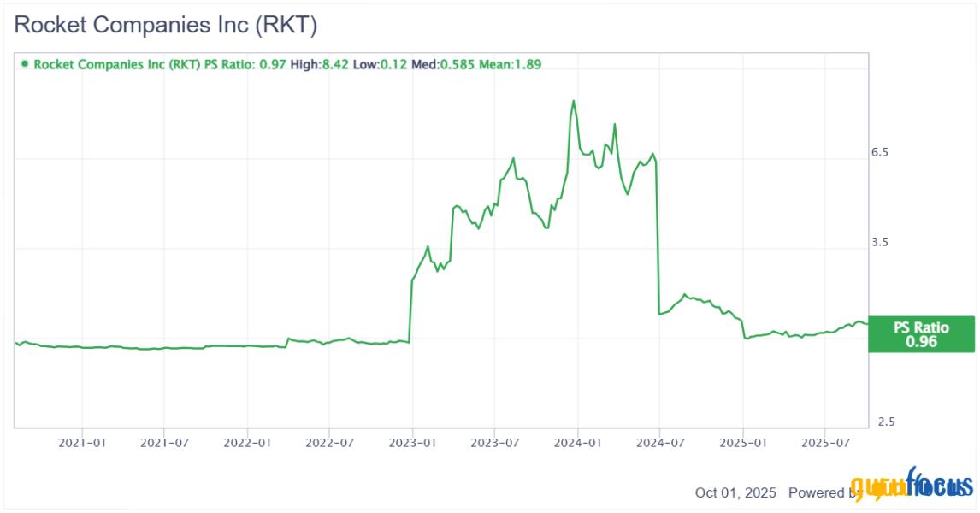Viewport: 980px width, 513px height.
Task: Click the 'Mean:1.89' legend value
Action: 510,64
